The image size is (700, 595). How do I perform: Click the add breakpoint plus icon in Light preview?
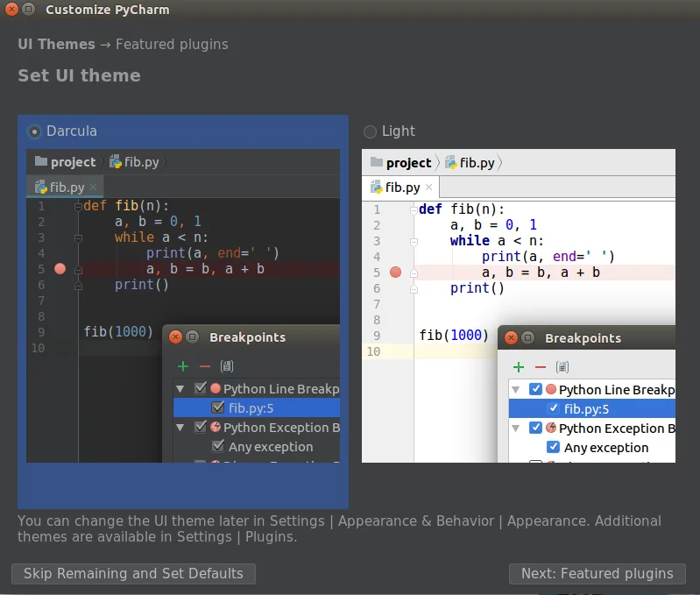click(519, 367)
